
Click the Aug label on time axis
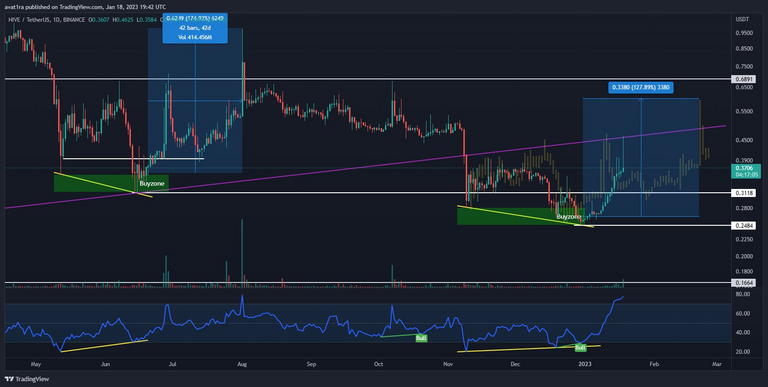(x=241, y=364)
